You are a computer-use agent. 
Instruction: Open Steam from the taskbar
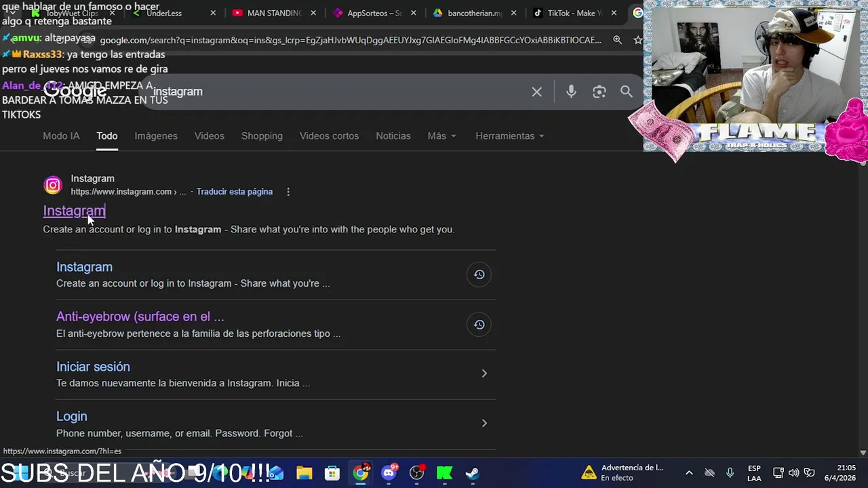(x=473, y=473)
